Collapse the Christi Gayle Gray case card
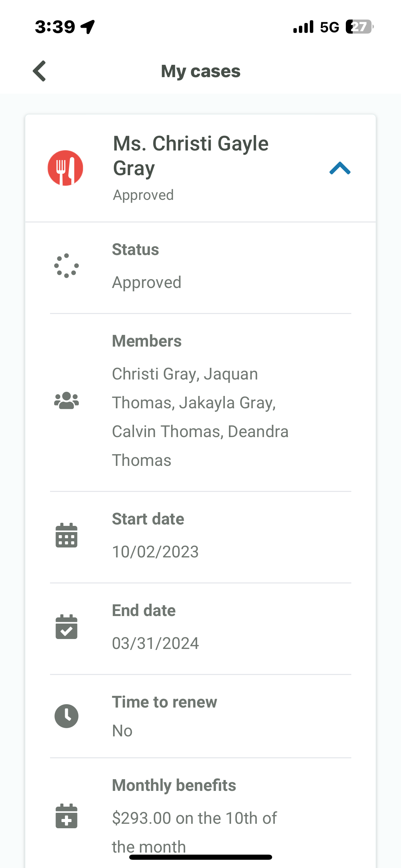 [340, 168]
